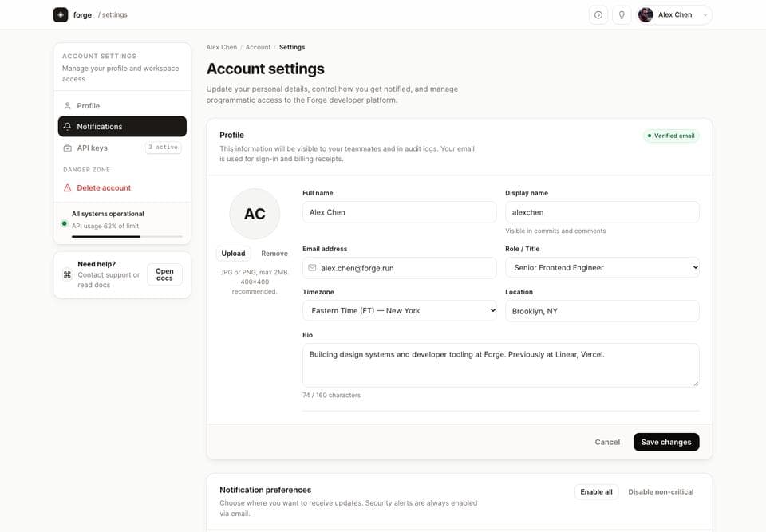Click the 74 / 160 characters counter
Screen dimensions: 766x532
[x=331, y=395]
